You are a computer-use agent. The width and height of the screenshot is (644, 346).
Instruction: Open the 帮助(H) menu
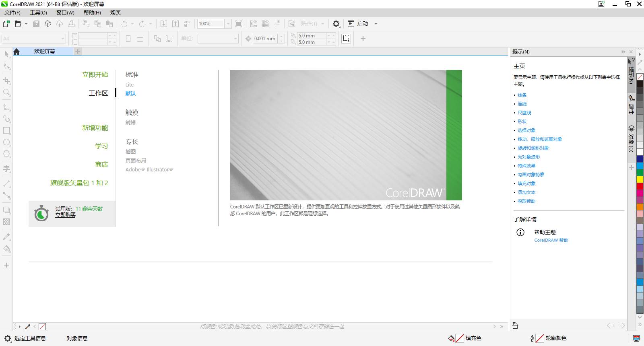(x=92, y=12)
